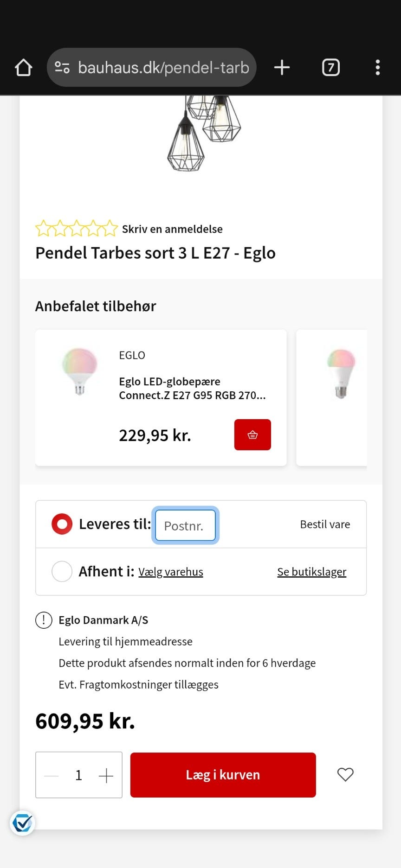
Task: Increase quantity with the plus button
Action: 106,775
